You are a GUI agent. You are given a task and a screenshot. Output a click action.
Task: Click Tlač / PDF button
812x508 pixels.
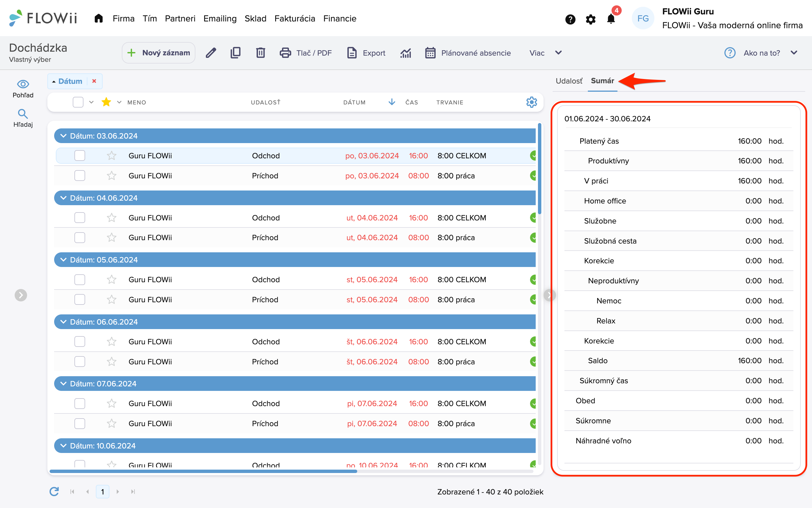click(x=306, y=53)
